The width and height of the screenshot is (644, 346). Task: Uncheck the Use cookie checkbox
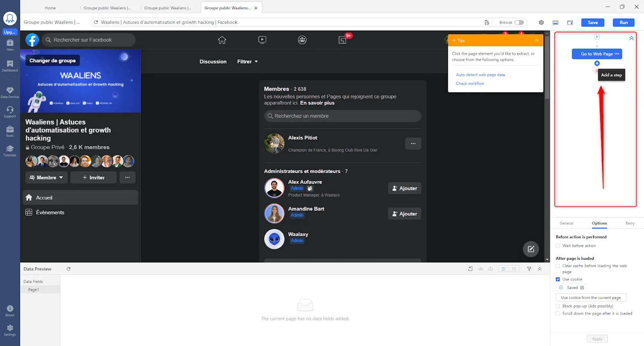coord(558,279)
